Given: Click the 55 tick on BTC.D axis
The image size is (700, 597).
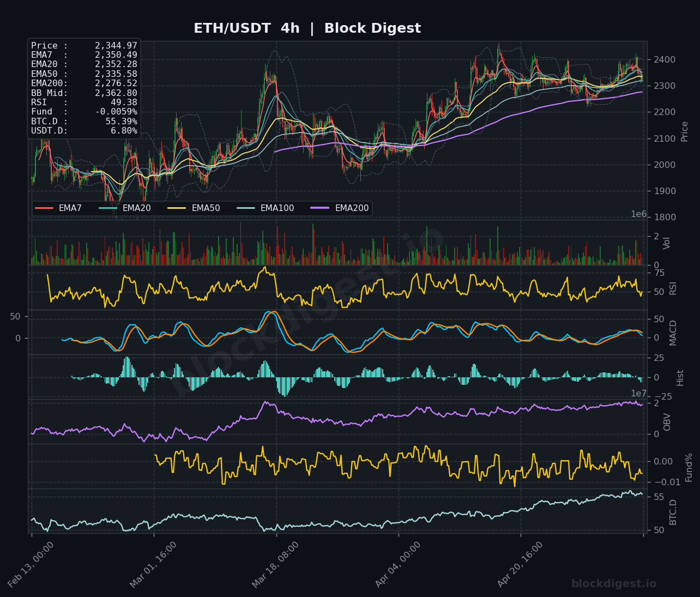Looking at the screenshot, I should [659, 497].
